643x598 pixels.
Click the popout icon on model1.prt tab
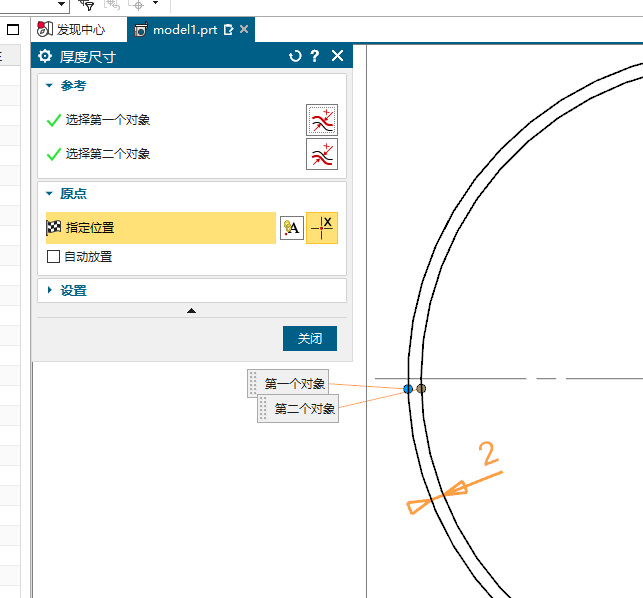(228, 30)
